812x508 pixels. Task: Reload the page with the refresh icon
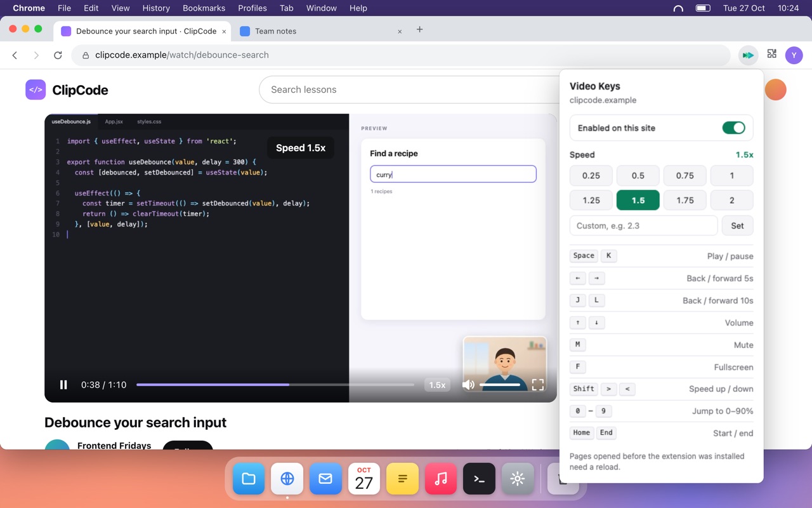58,55
